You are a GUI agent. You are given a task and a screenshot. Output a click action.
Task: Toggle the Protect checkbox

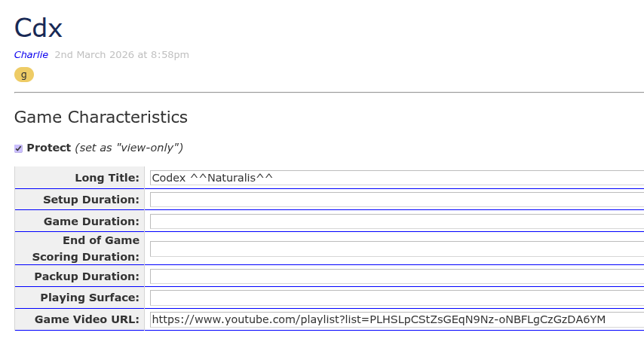pyautogui.click(x=19, y=148)
